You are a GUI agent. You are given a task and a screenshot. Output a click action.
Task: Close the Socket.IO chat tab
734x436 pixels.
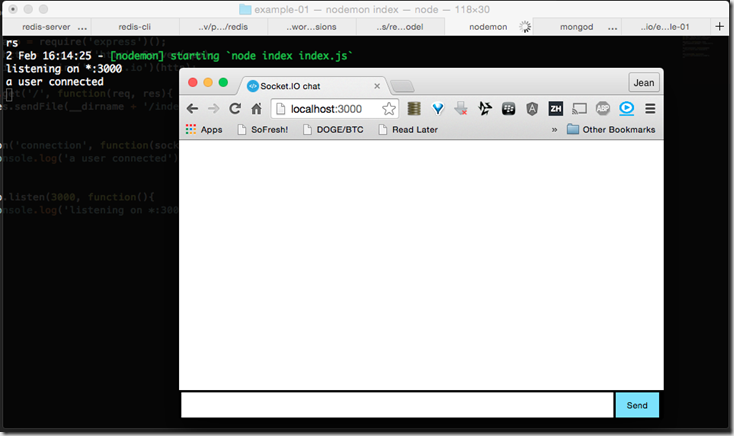377,86
